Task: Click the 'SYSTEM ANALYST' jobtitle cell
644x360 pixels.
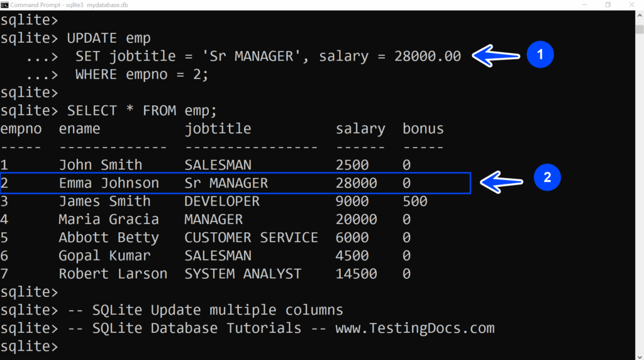Action: (243, 274)
